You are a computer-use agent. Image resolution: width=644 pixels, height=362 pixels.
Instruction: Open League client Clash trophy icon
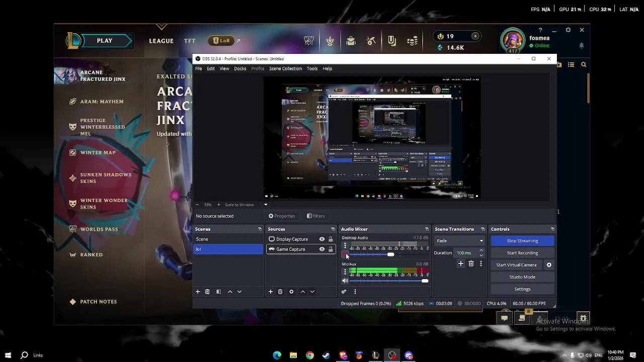pyautogui.click(x=309, y=41)
